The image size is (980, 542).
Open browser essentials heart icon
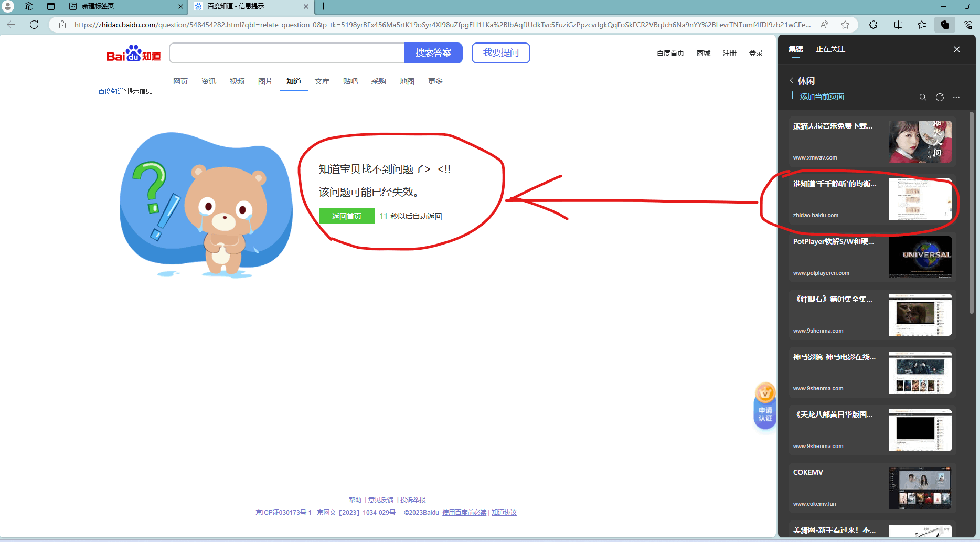tap(968, 25)
